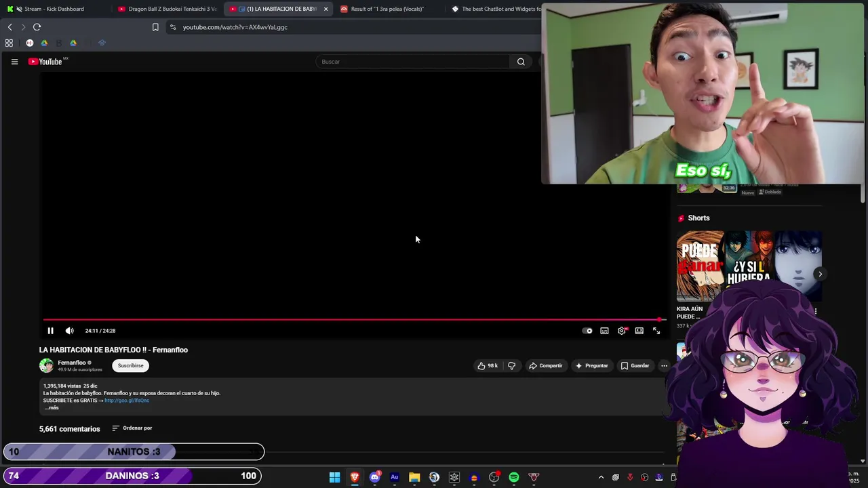The width and height of the screenshot is (868, 488).
Task: Enter fullscreen mode icon
Action: point(656,331)
